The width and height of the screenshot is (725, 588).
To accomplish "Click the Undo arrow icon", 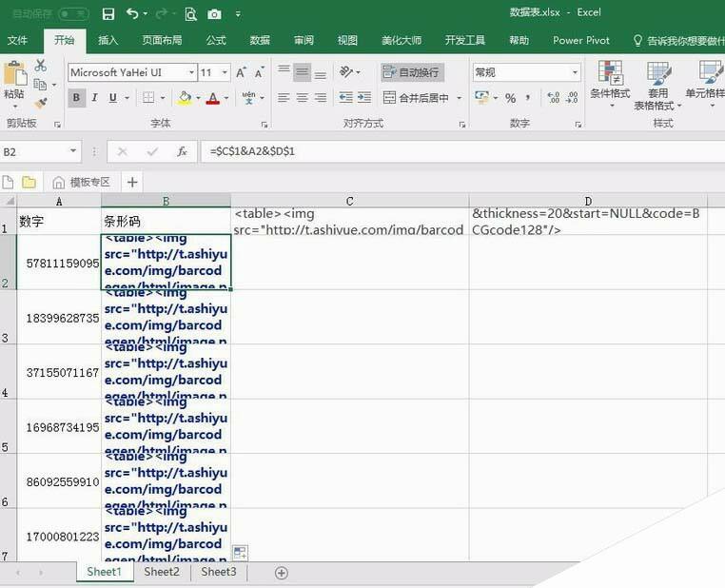I will (132, 13).
